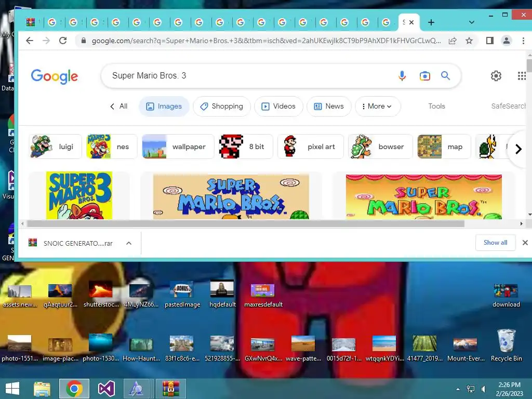Expand the tab search dropdown arrow
532x399 pixels.
point(471,22)
